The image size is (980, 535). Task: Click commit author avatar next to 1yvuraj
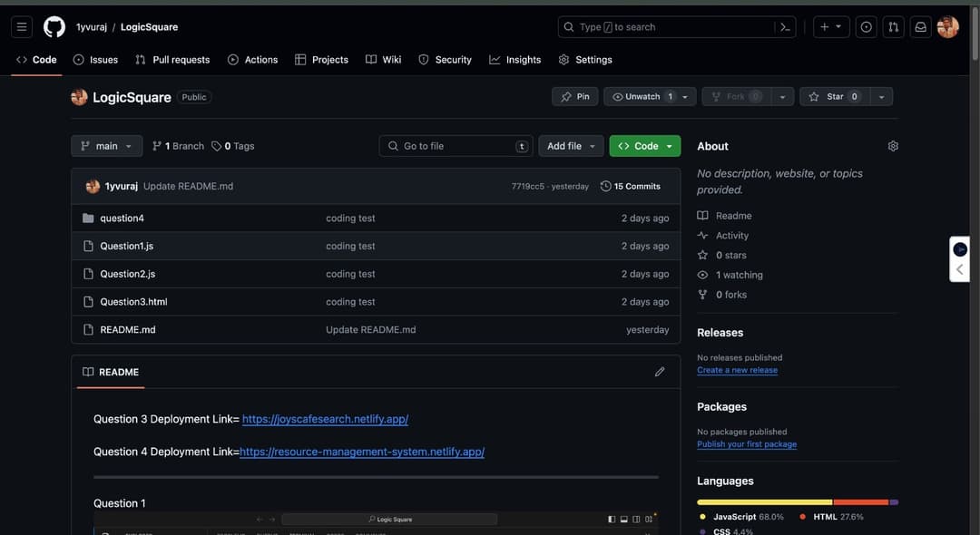pyautogui.click(x=93, y=186)
